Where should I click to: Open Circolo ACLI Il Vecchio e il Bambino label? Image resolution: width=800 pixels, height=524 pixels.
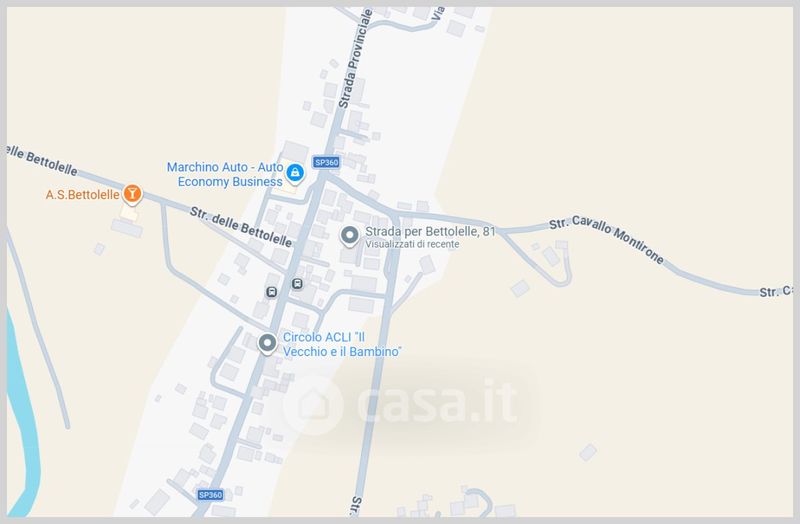[x=342, y=344]
